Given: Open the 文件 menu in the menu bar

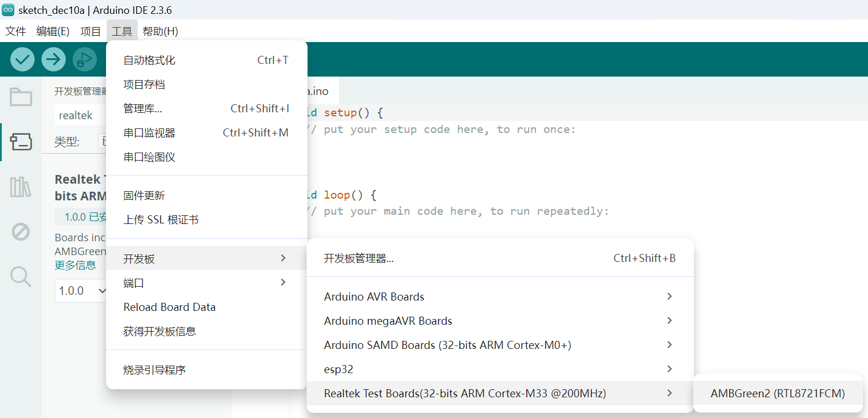Looking at the screenshot, I should (16, 31).
